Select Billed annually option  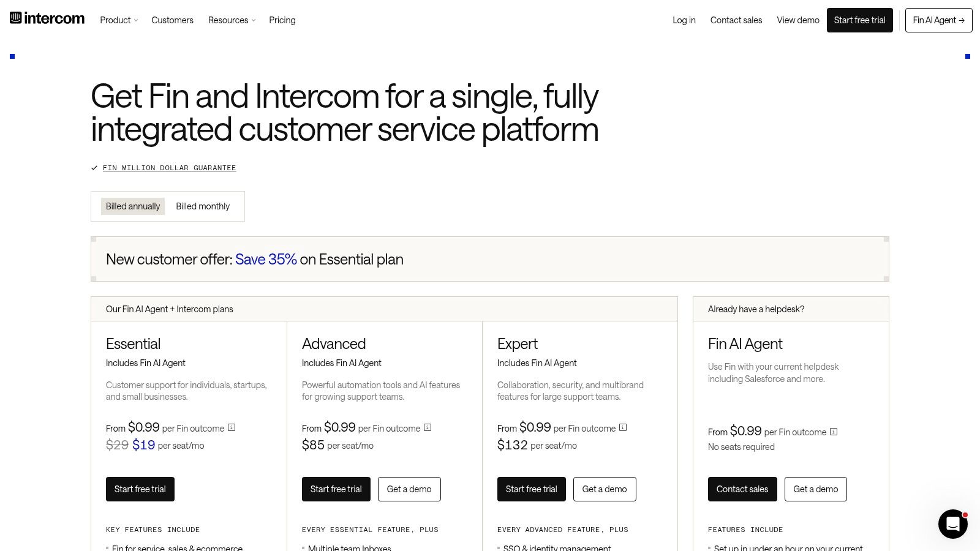133,206
